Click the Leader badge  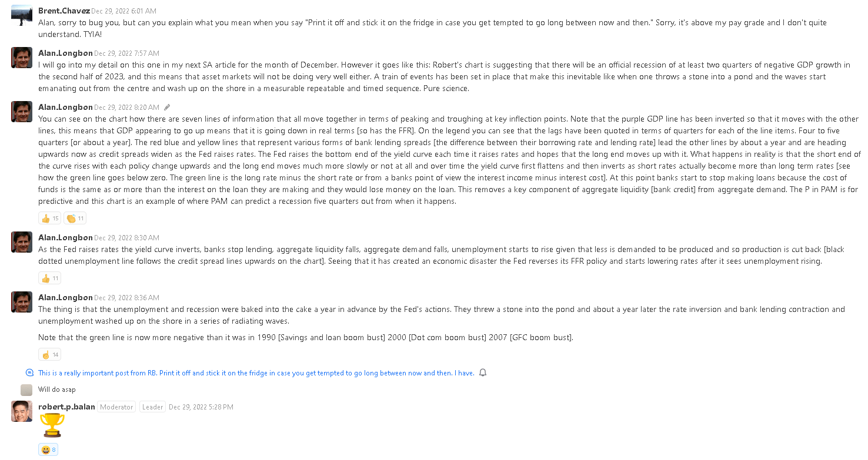point(152,407)
